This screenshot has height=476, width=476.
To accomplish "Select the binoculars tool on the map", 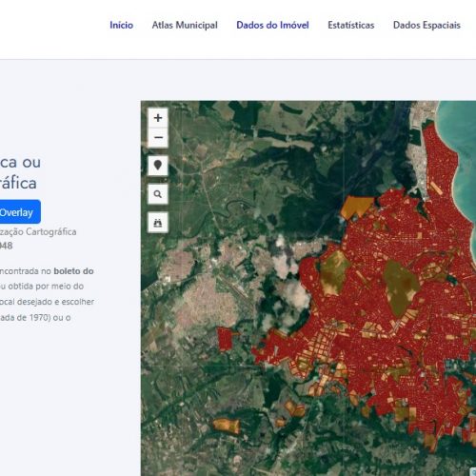I will pyautogui.click(x=158, y=223).
